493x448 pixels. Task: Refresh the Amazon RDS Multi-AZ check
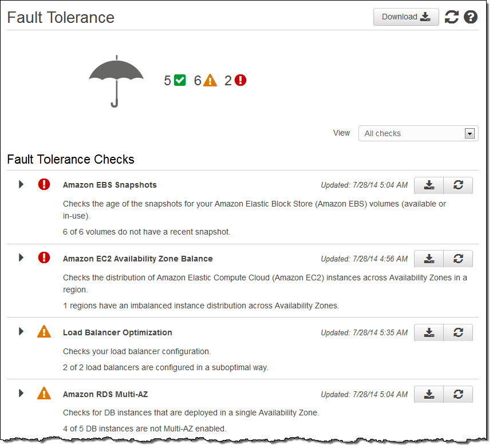pos(458,394)
